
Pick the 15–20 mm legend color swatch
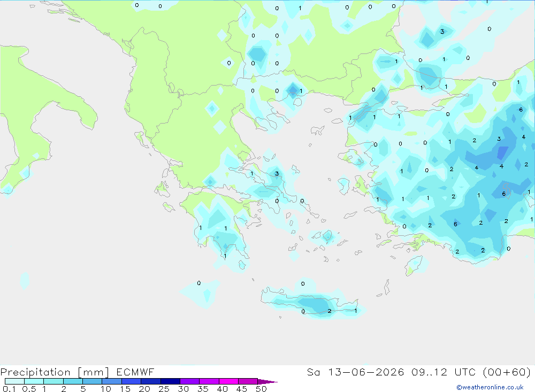pos(132,381)
